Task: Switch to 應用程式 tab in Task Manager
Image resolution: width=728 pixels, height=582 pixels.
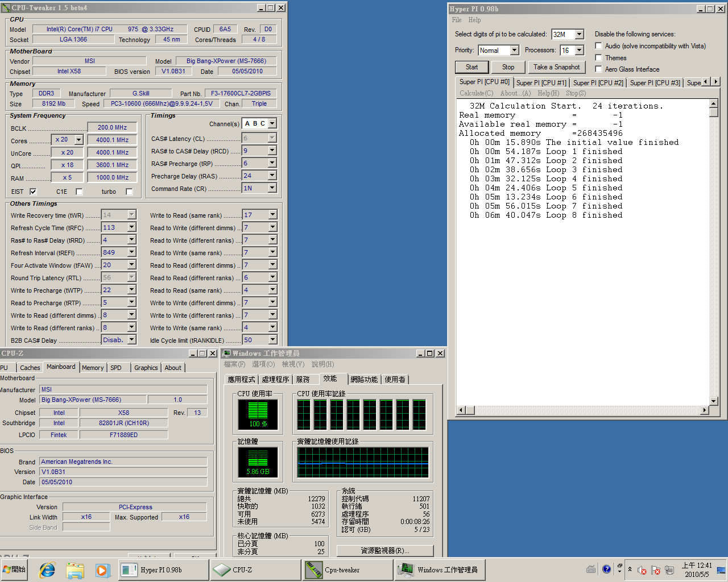Action: (242, 379)
